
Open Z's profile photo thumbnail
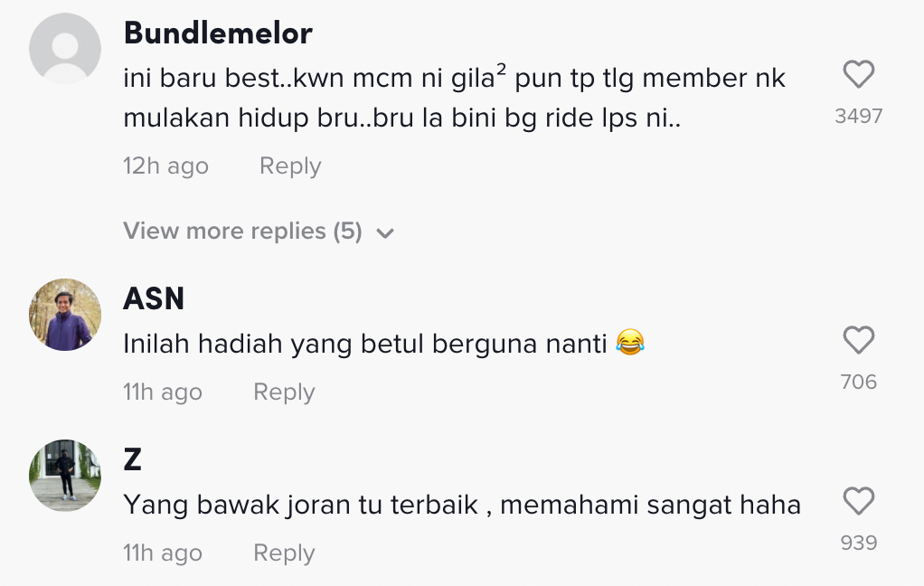[65, 476]
